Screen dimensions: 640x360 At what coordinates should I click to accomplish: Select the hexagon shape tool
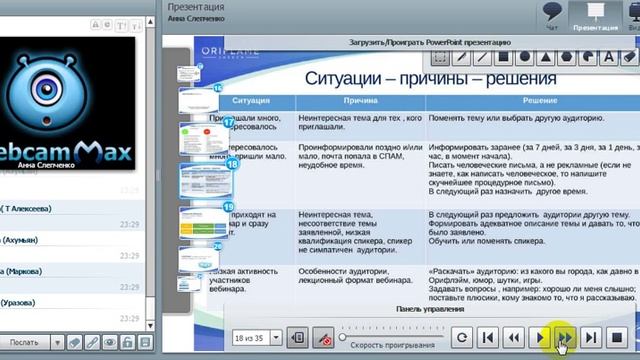tap(567, 57)
